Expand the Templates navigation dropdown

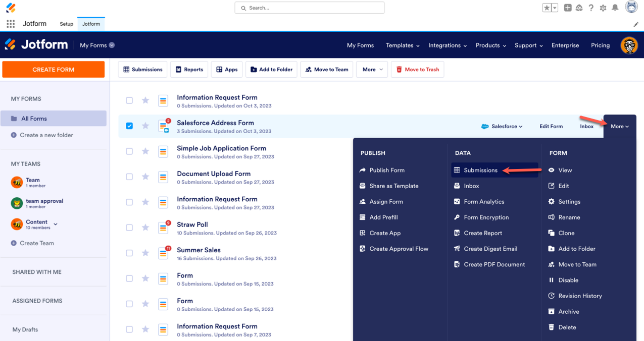tap(403, 45)
